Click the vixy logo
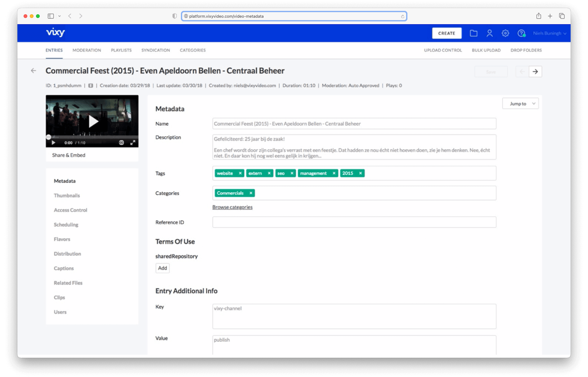 point(55,32)
